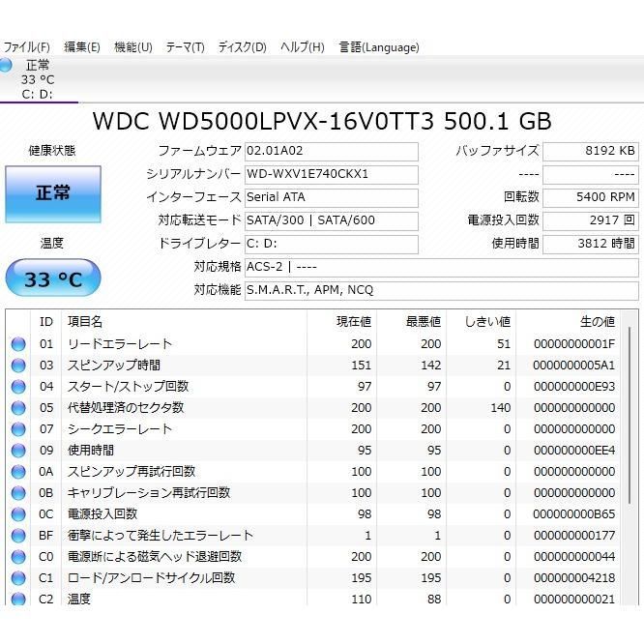Click the blue status icon for ID 0C
Image resolution: width=644 pixels, height=644 pixels.
[x=18, y=514]
